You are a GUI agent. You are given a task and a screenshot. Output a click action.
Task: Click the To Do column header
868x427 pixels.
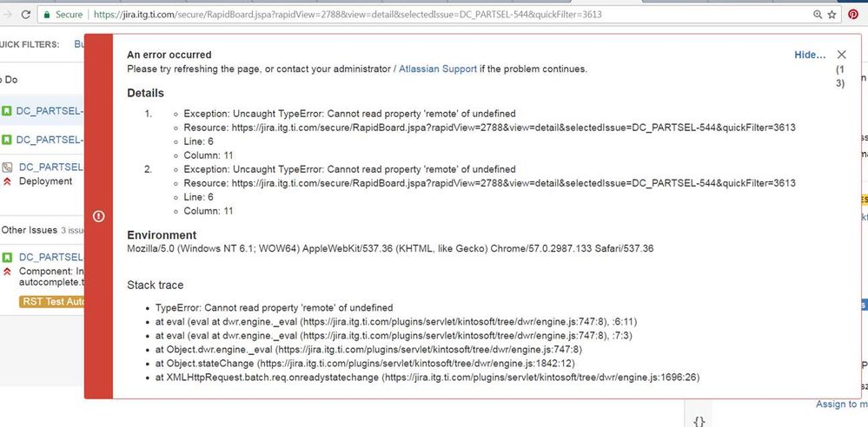click(9, 80)
